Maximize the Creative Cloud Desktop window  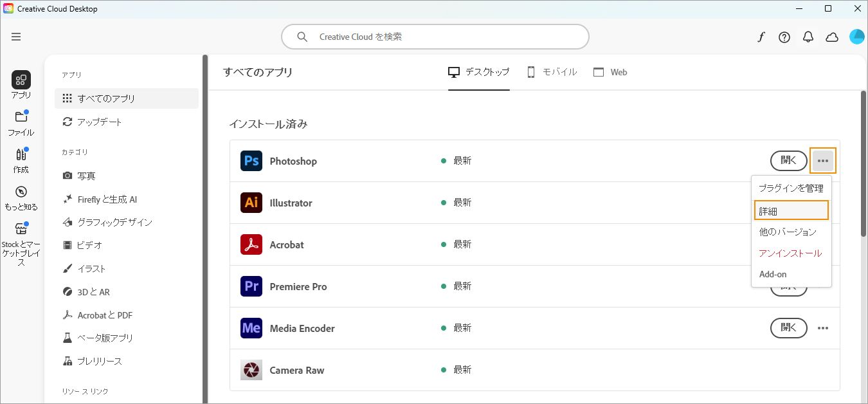click(828, 8)
